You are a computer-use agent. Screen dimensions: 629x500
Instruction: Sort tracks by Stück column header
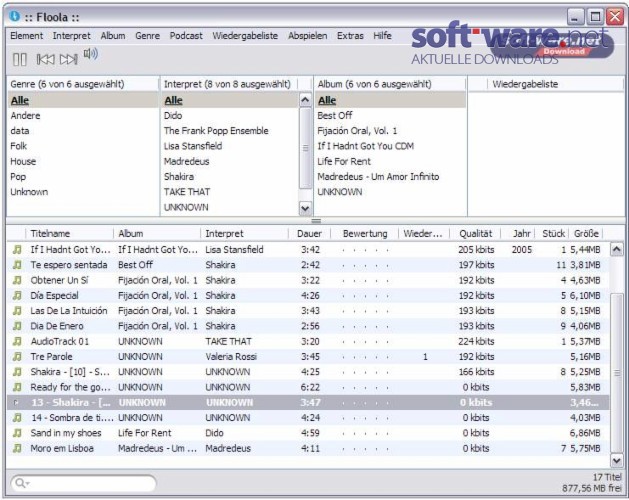pos(552,234)
